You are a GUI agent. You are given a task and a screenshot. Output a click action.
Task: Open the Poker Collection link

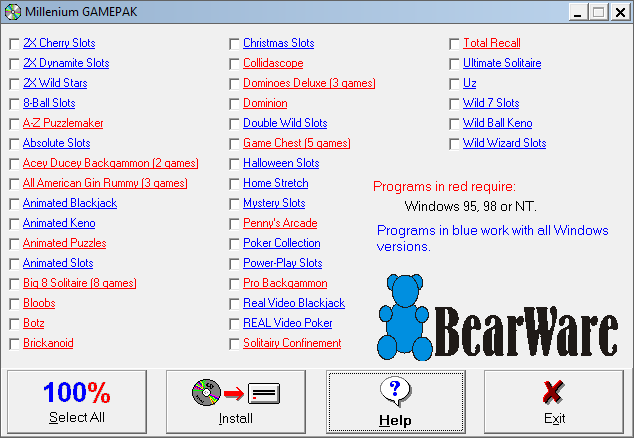point(282,243)
